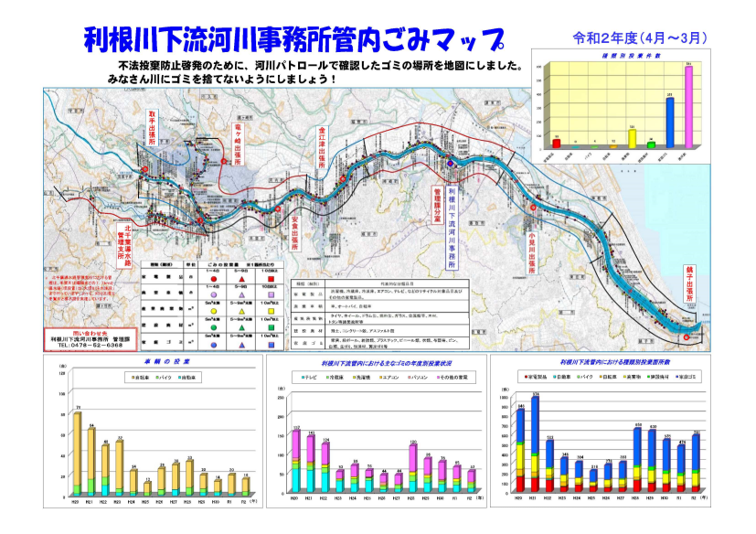The height and width of the screenshot is (534, 756).
Task: Click the green circle 建設廃材 legend symbol
Action: [214, 327]
